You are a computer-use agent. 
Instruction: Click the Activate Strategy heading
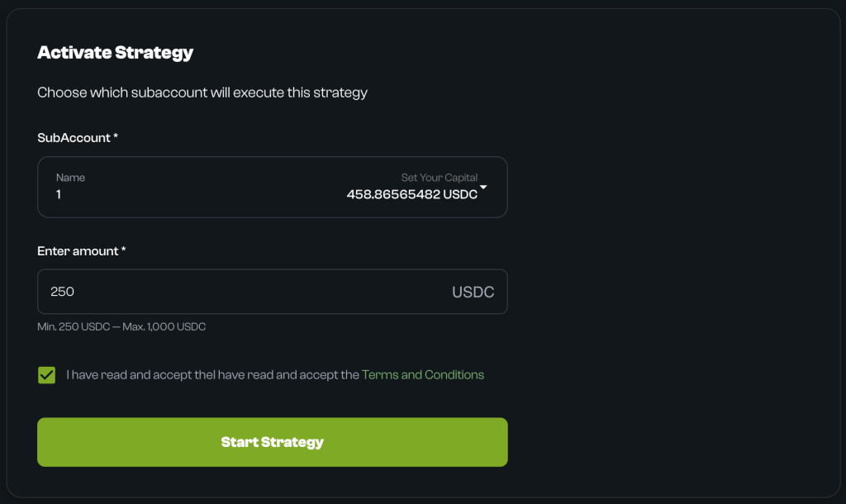(x=115, y=53)
